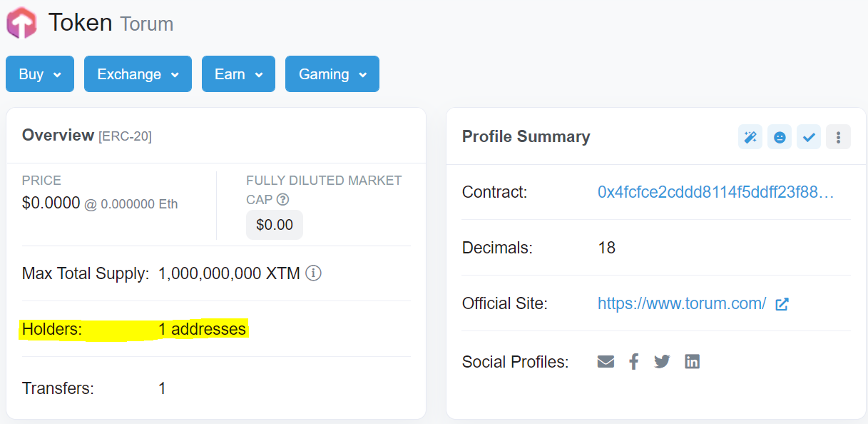Click the info icon next to Max Total Supply
Viewport: 868px width, 424px height.
(x=313, y=273)
